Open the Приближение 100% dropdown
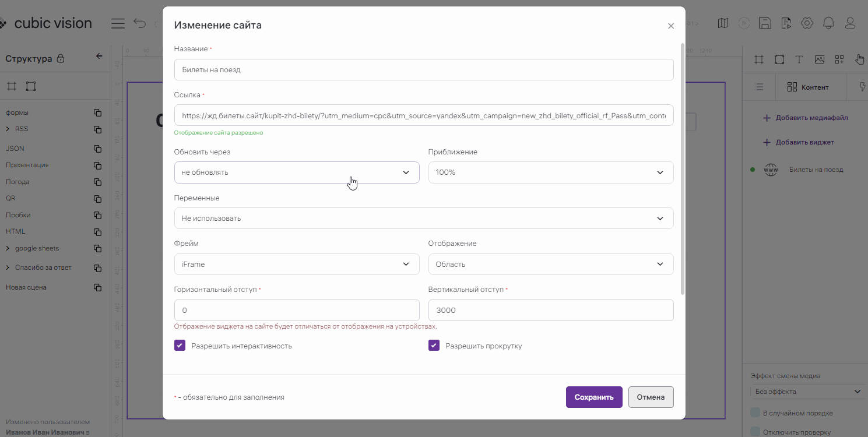Viewport: 868px width, 437px height. coord(550,172)
